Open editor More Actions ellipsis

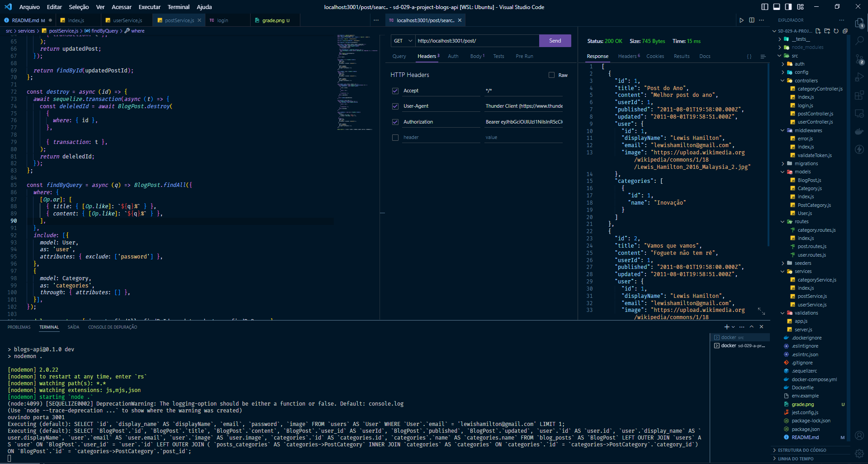tap(762, 20)
